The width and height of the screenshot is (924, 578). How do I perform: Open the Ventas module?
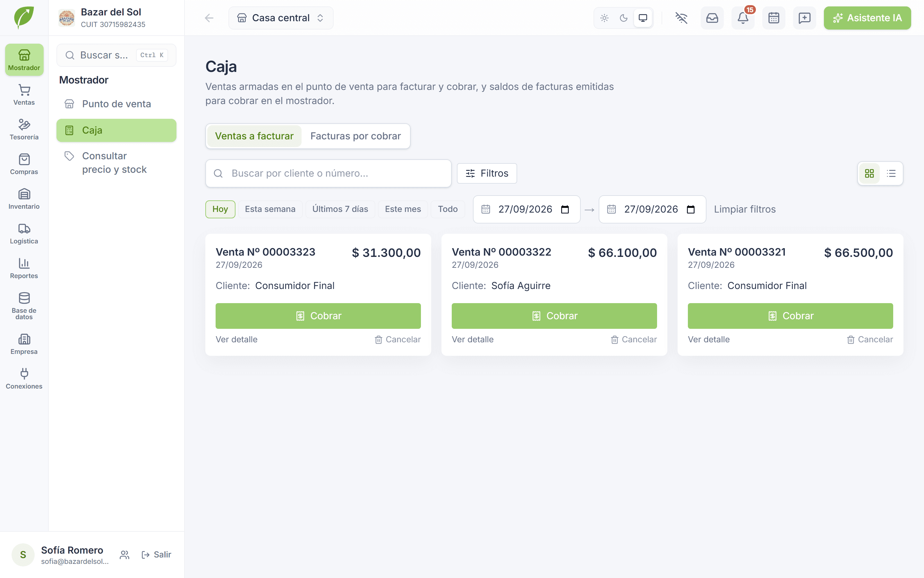click(x=24, y=94)
